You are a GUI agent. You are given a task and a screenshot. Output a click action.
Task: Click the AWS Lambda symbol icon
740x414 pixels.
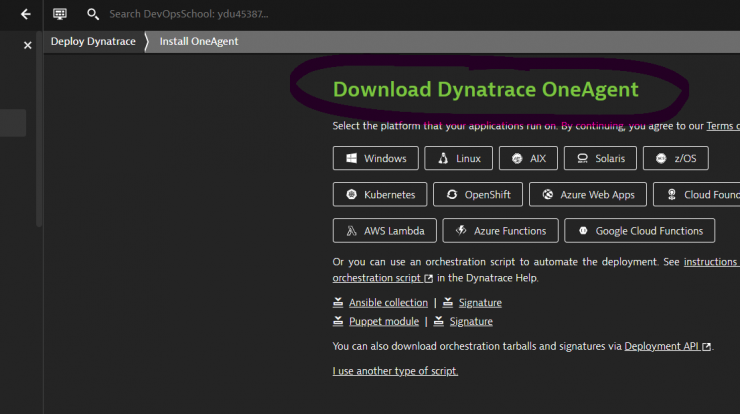tap(352, 231)
